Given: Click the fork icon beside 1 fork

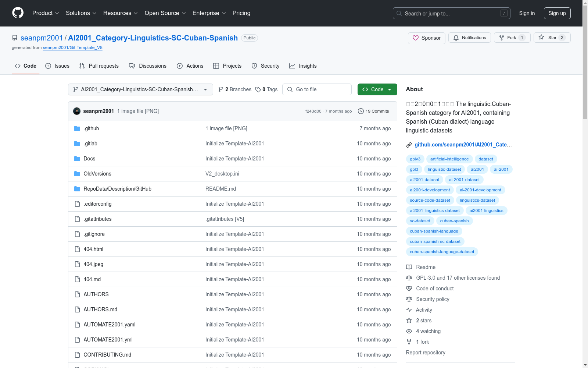Looking at the screenshot, I should (x=409, y=342).
